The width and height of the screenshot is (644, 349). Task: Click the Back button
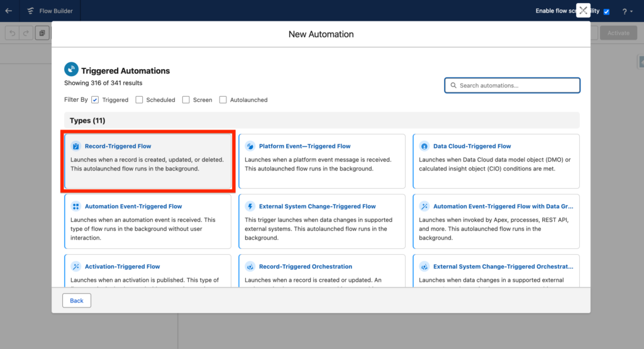point(77,301)
